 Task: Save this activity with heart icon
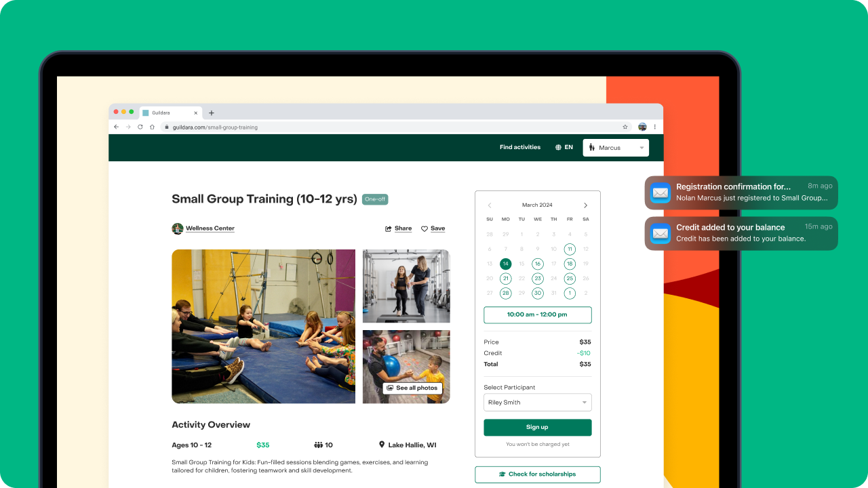pos(433,228)
